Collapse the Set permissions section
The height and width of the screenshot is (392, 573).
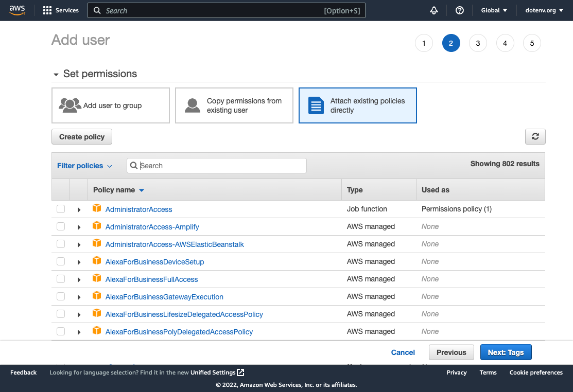pyautogui.click(x=57, y=74)
